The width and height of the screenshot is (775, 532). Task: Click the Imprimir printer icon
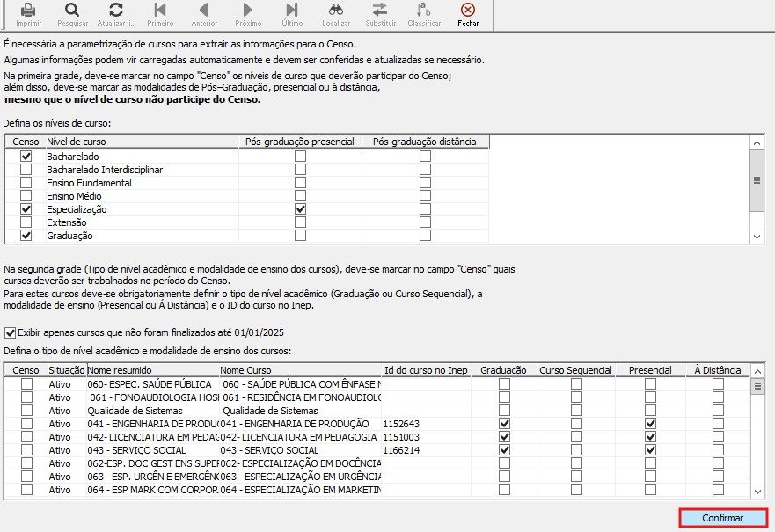tap(29, 10)
